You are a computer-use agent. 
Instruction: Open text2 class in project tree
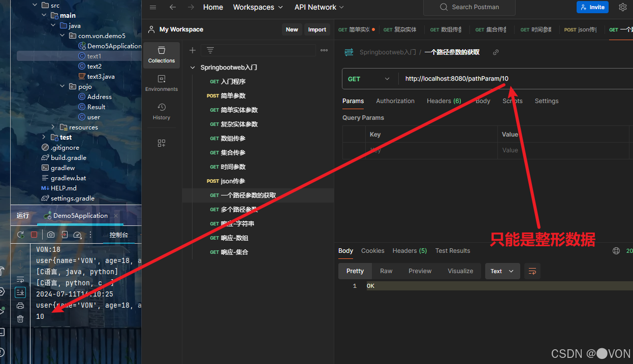click(x=94, y=66)
